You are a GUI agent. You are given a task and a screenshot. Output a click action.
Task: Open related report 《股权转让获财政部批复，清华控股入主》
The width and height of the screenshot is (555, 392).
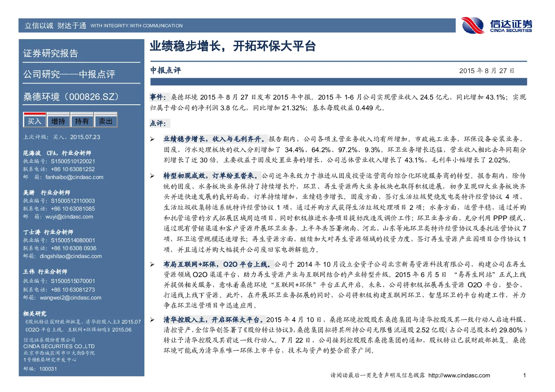(72, 322)
